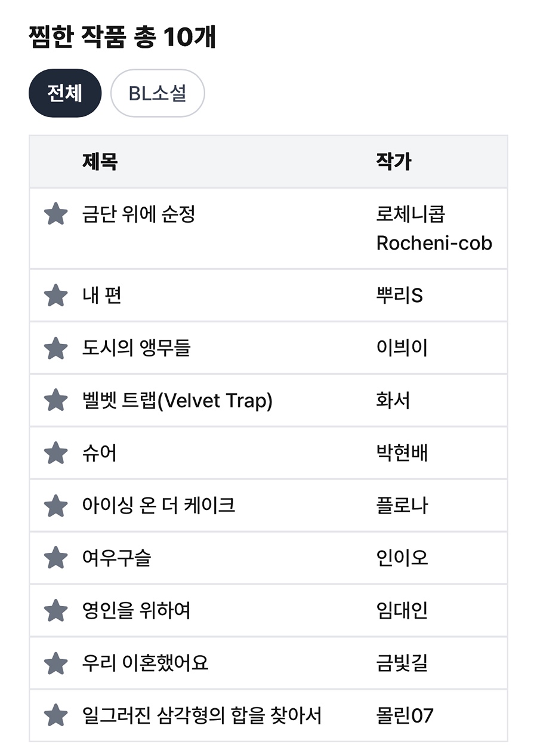Switch to the BL소설 filter tab
The width and height of the screenshot is (537, 756).
click(x=158, y=93)
